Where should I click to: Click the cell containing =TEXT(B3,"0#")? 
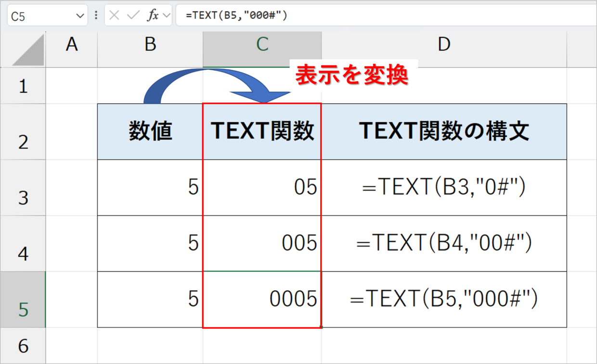click(x=444, y=188)
